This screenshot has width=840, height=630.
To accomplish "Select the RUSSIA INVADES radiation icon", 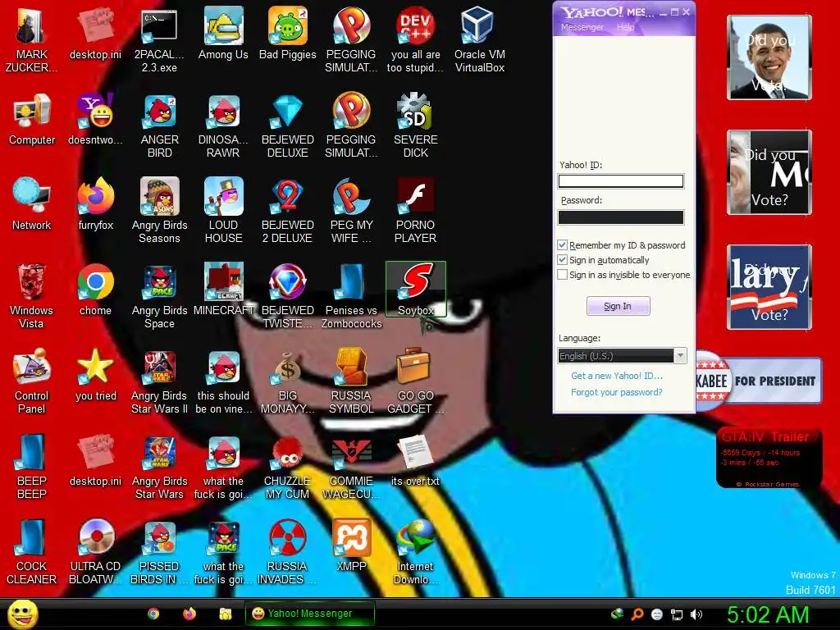I will pyautogui.click(x=288, y=552).
